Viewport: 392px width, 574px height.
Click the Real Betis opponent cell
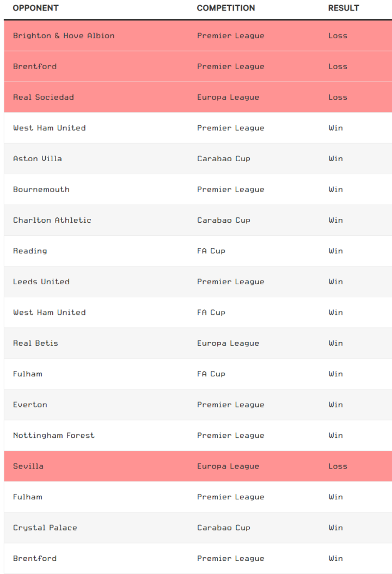pyautogui.click(x=35, y=344)
